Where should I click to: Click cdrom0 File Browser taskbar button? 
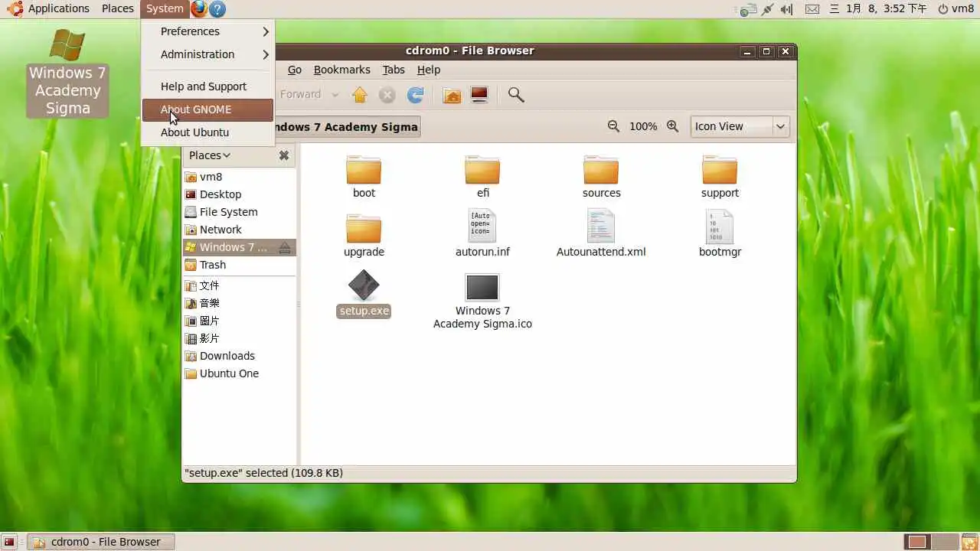[x=101, y=542]
